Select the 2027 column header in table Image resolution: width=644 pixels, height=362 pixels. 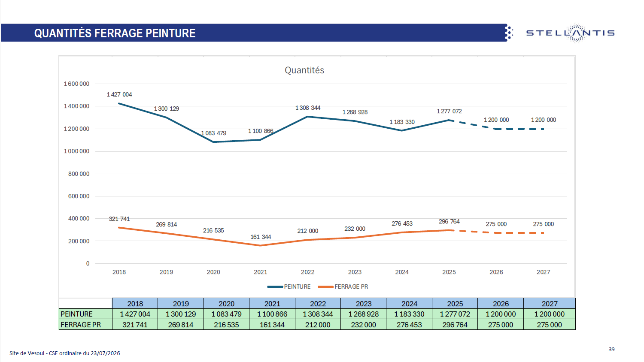[550, 303]
